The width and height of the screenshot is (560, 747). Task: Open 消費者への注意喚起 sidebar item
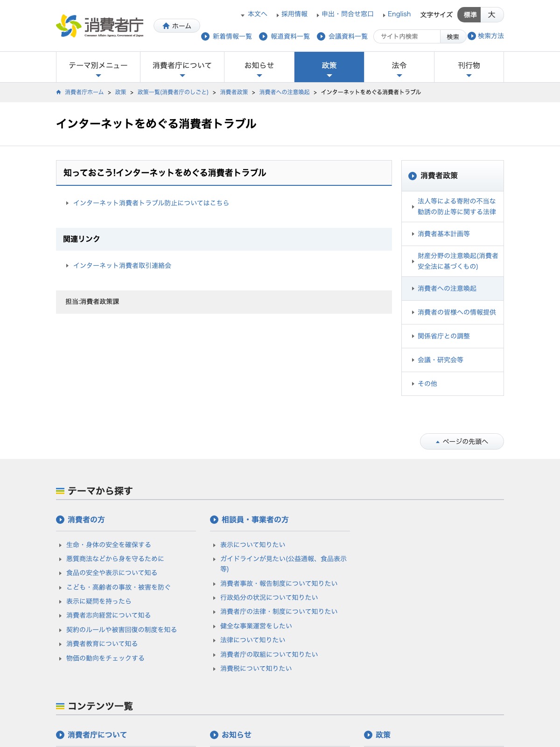point(453,289)
